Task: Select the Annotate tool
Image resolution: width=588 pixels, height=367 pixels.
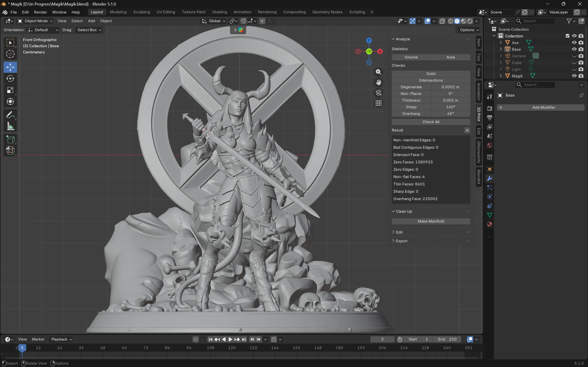Action: 10,115
